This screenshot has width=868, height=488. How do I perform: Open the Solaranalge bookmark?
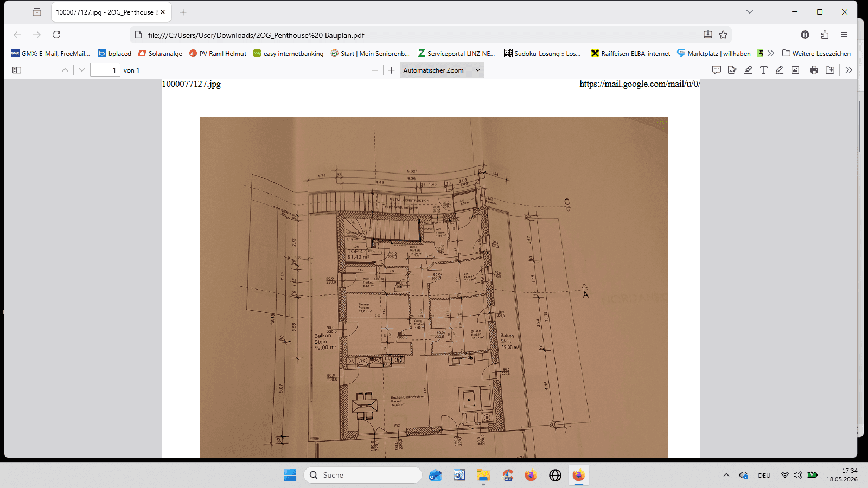tap(161, 53)
